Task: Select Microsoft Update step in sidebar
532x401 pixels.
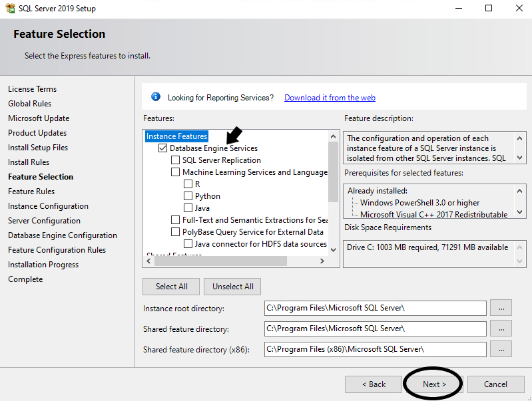Action: [39, 118]
